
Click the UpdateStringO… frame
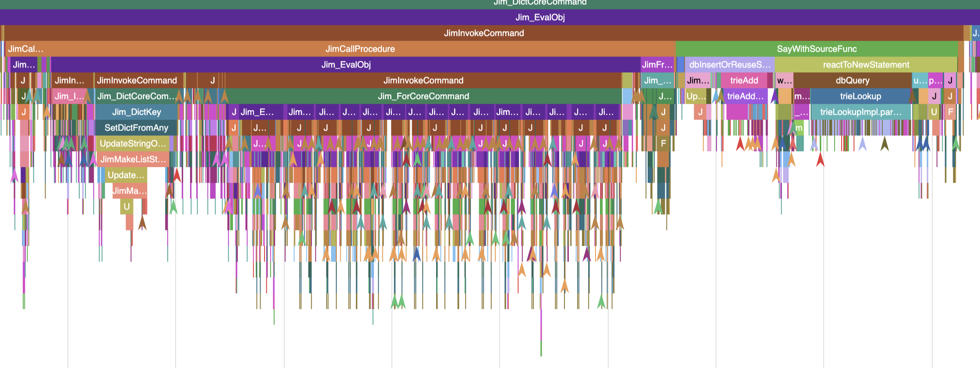tap(133, 143)
